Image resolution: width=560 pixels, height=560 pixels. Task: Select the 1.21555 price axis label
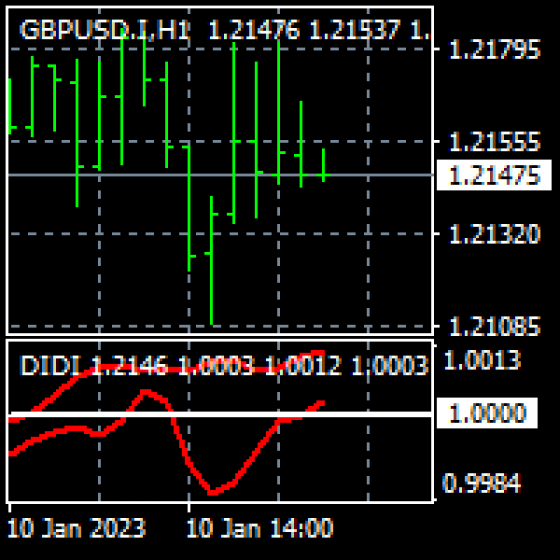click(x=494, y=141)
